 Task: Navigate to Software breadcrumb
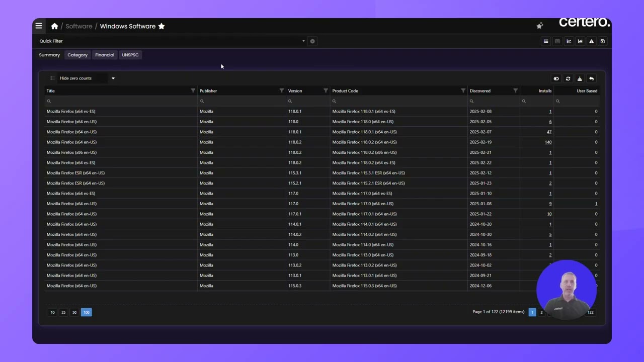point(79,26)
